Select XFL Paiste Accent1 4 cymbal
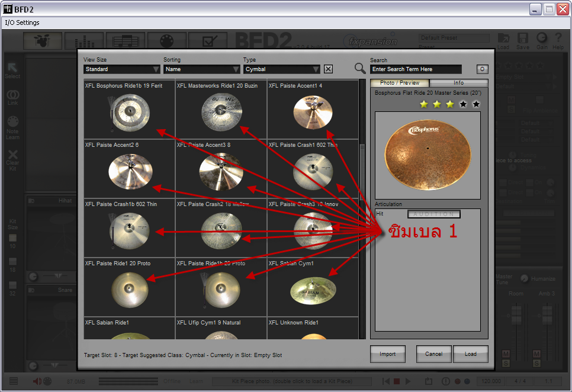This screenshot has width=572, height=392. (313, 109)
